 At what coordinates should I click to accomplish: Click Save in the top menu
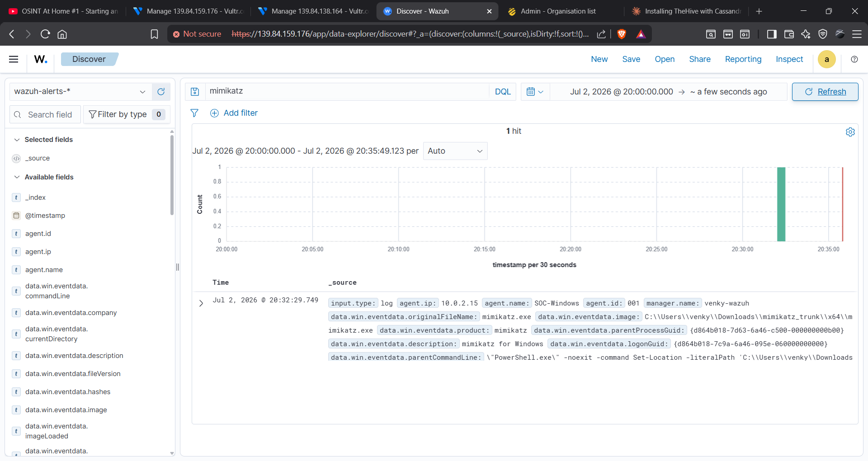pyautogui.click(x=631, y=59)
